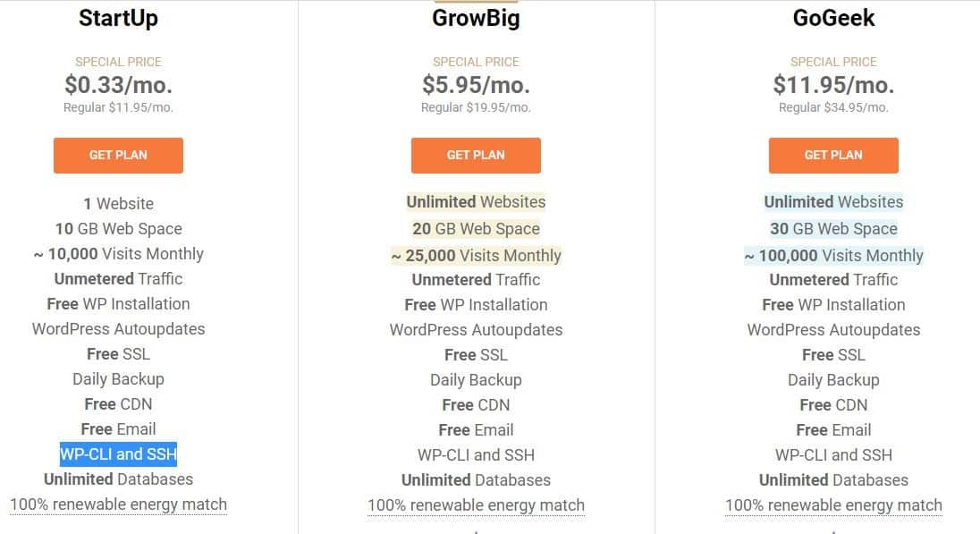Select the GoGeek plan heading
Viewport: 980px width, 534px height.
[x=833, y=18]
